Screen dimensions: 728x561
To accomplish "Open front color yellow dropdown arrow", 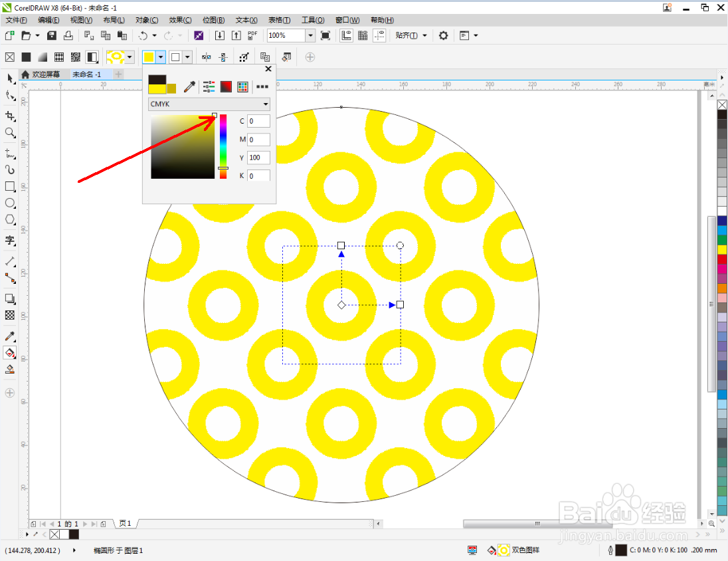I will pyautogui.click(x=161, y=57).
